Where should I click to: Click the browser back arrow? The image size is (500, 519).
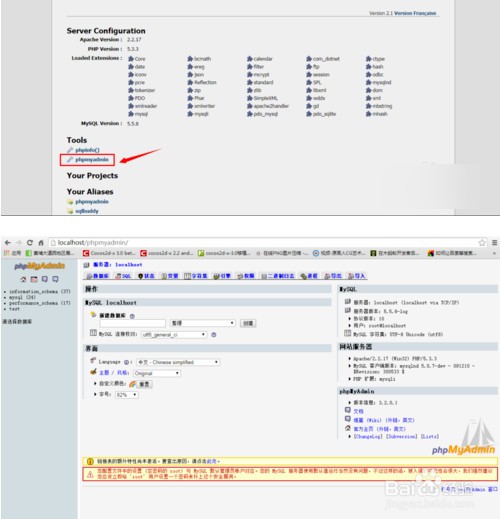8,242
